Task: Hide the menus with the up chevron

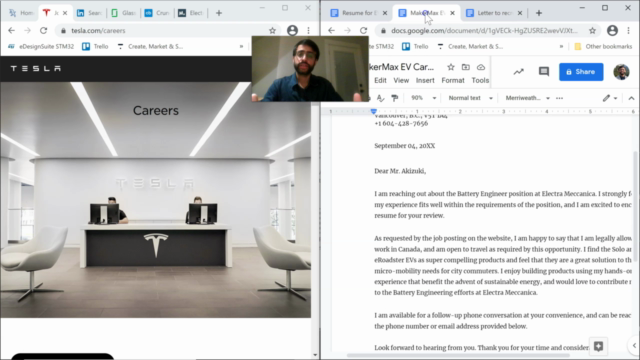Action: (x=631, y=98)
